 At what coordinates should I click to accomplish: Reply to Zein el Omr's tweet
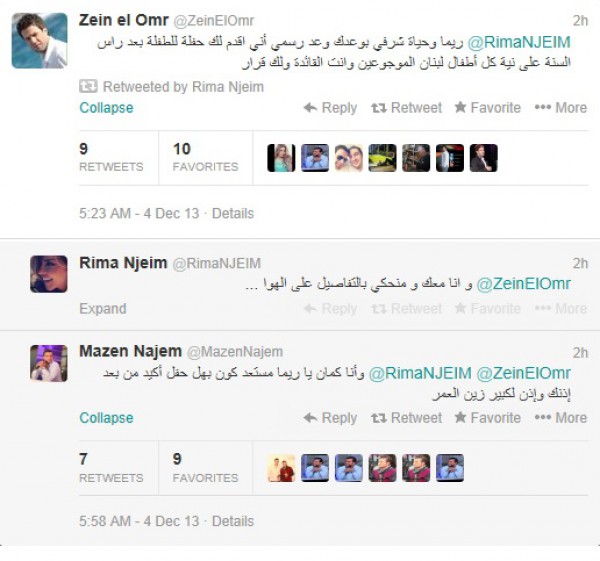[x=330, y=108]
